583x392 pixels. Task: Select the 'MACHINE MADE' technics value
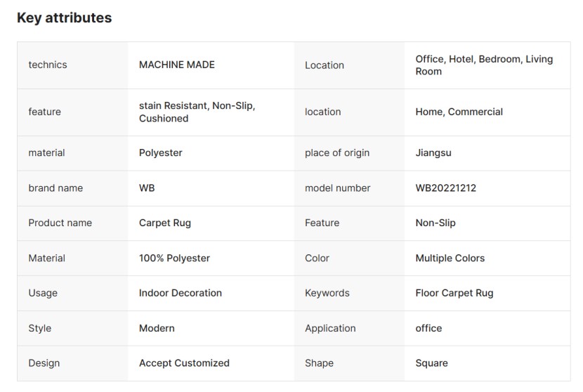(x=177, y=65)
